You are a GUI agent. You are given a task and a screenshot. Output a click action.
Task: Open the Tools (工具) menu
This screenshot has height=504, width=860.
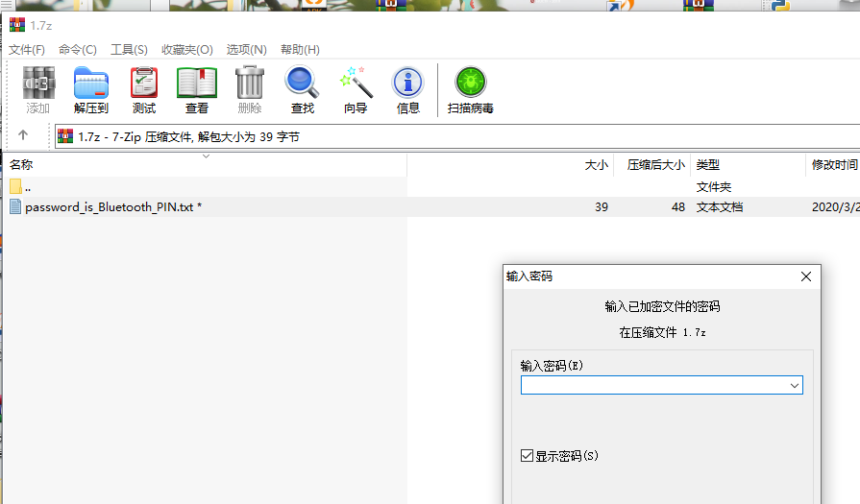(x=130, y=50)
